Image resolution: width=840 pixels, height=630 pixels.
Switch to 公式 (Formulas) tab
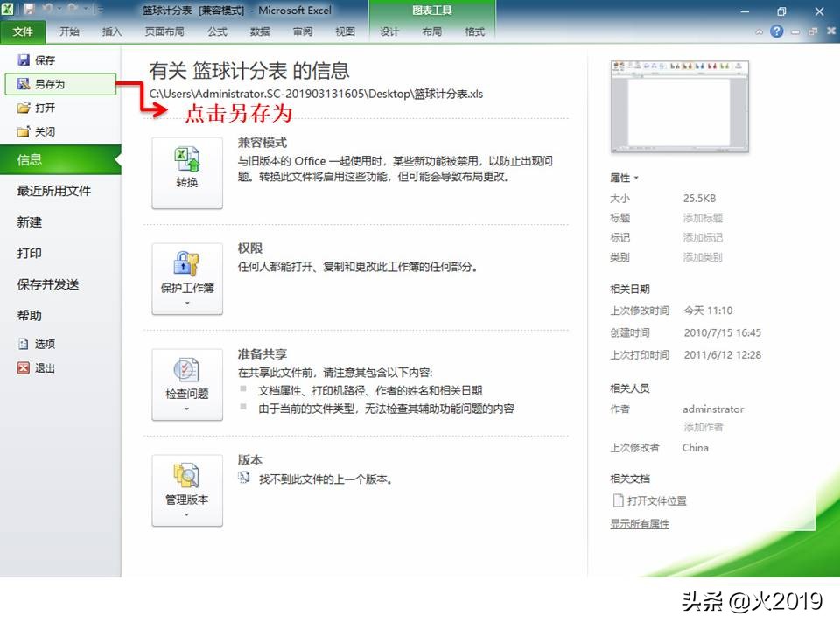tap(218, 31)
